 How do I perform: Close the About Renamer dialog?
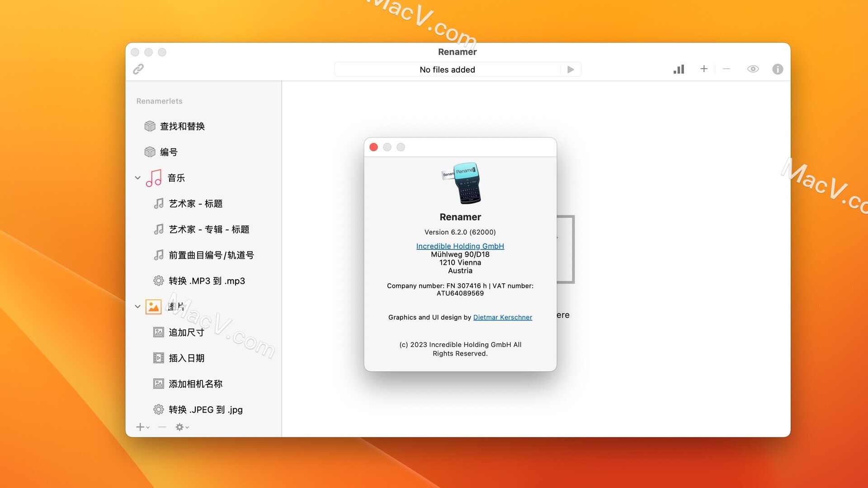pyautogui.click(x=373, y=147)
